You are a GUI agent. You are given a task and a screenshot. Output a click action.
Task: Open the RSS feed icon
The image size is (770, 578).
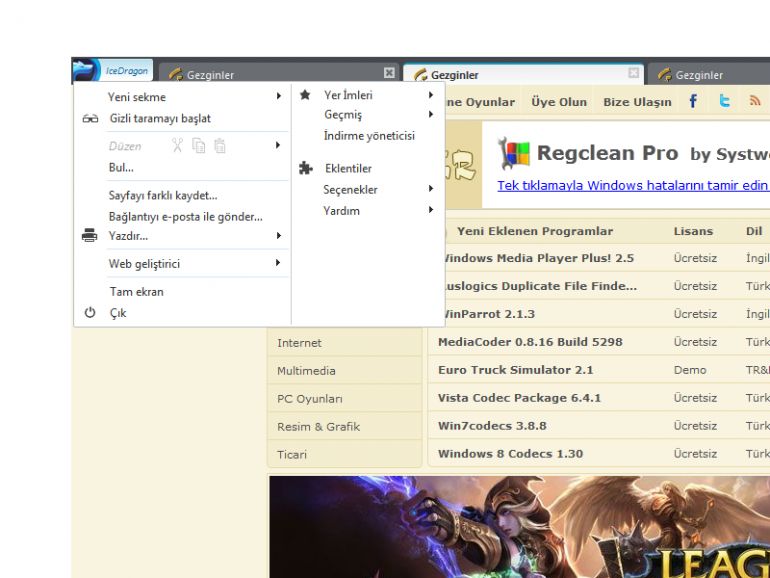[755, 101]
